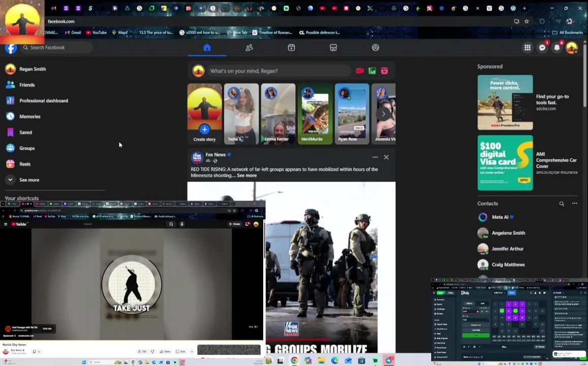Viewport: 588px width, 366px height.
Task: Start a Live video from composer
Action: 360,71
